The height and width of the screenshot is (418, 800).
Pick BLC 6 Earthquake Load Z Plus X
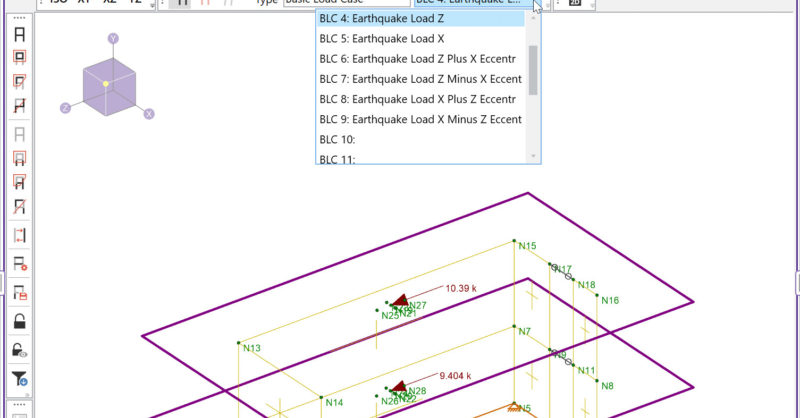point(420,59)
